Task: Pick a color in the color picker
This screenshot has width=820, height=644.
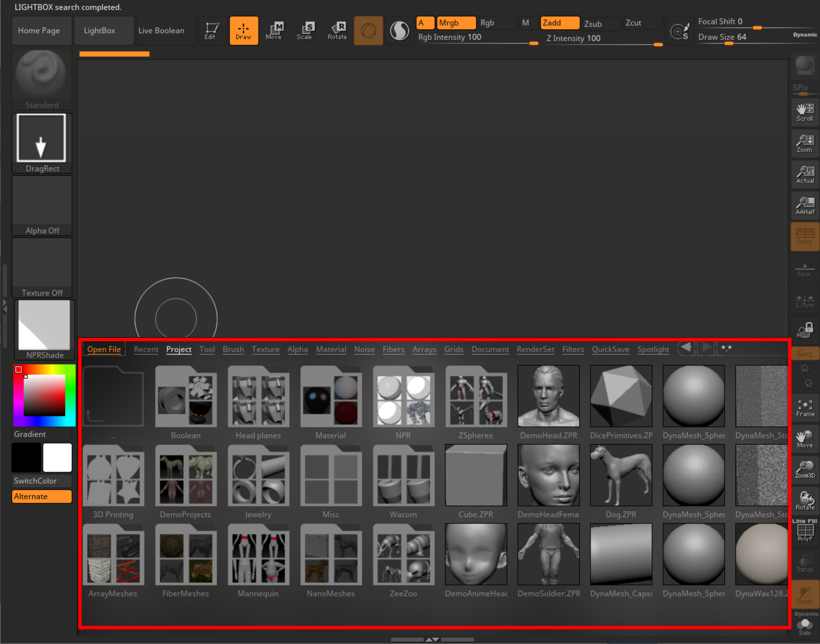Action: click(x=44, y=395)
